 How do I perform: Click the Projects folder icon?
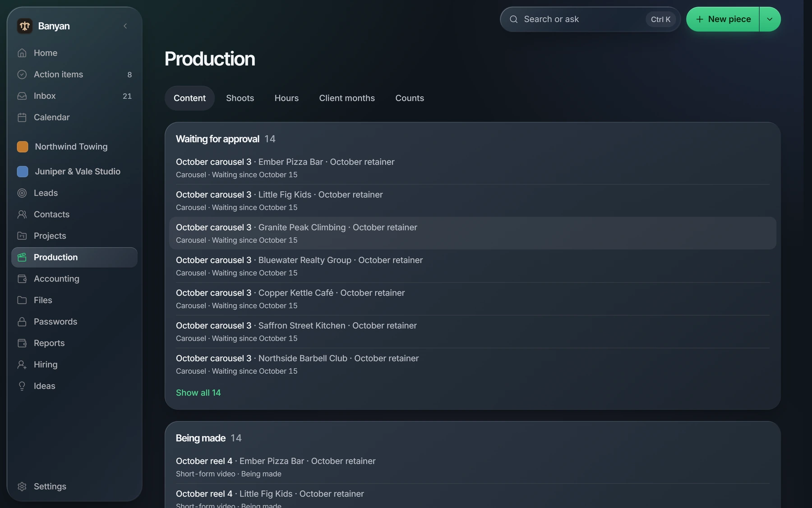pos(22,236)
